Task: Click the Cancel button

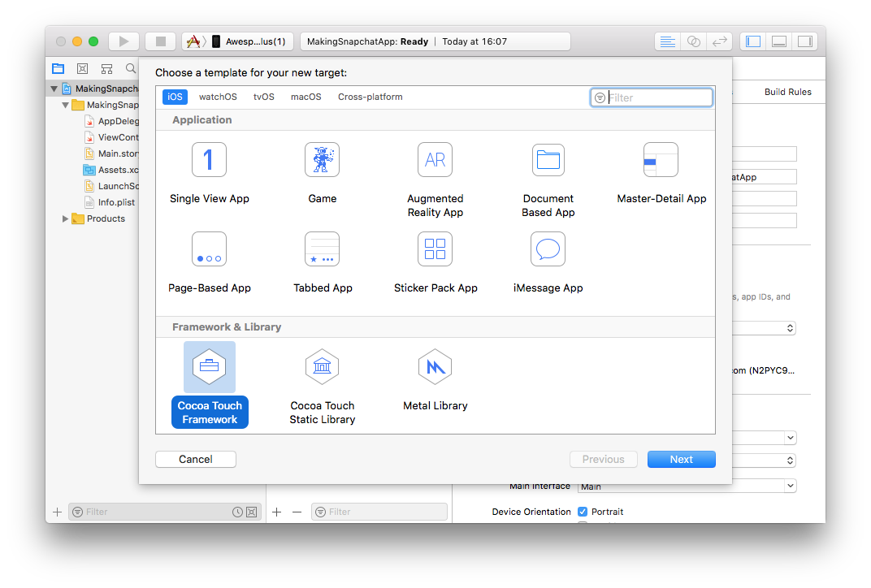Action: point(196,459)
